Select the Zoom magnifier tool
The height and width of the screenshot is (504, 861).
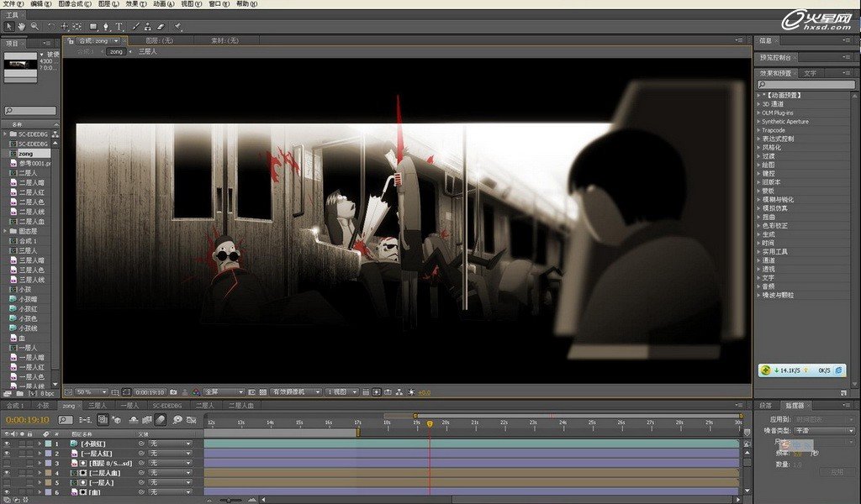[34, 27]
